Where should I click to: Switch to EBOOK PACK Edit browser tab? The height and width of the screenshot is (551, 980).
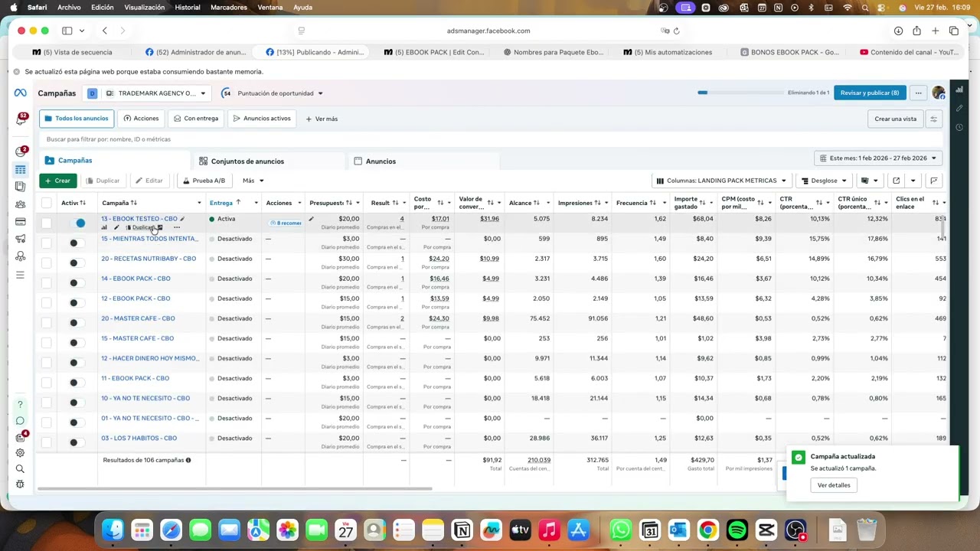pos(434,52)
